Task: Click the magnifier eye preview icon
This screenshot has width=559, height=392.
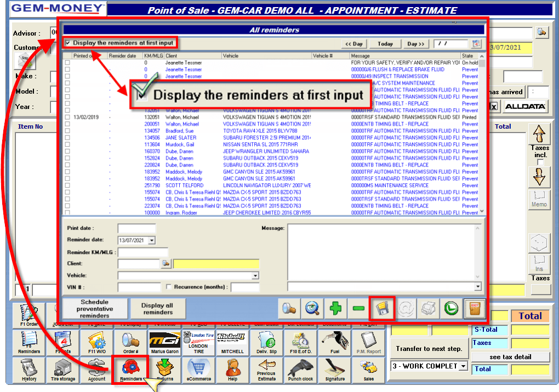Action: point(312,308)
